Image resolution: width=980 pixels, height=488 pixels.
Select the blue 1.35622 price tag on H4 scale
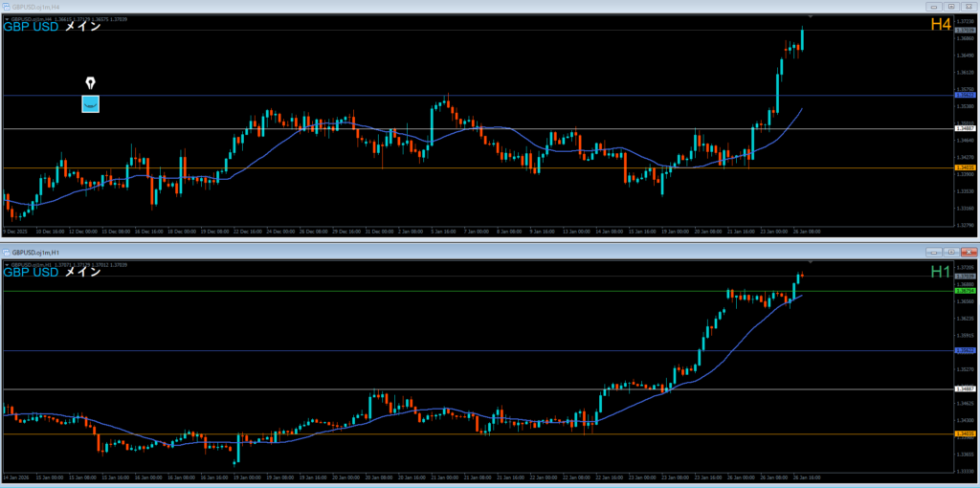click(x=966, y=96)
